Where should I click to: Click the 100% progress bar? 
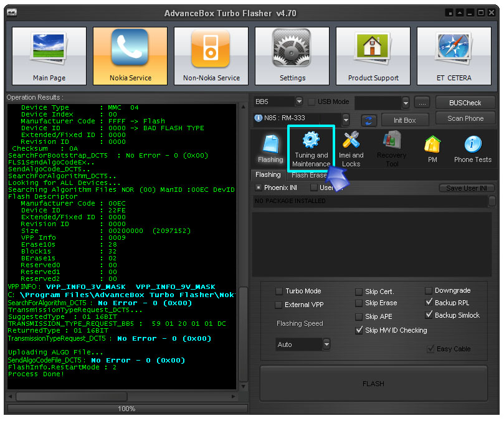[x=127, y=409]
